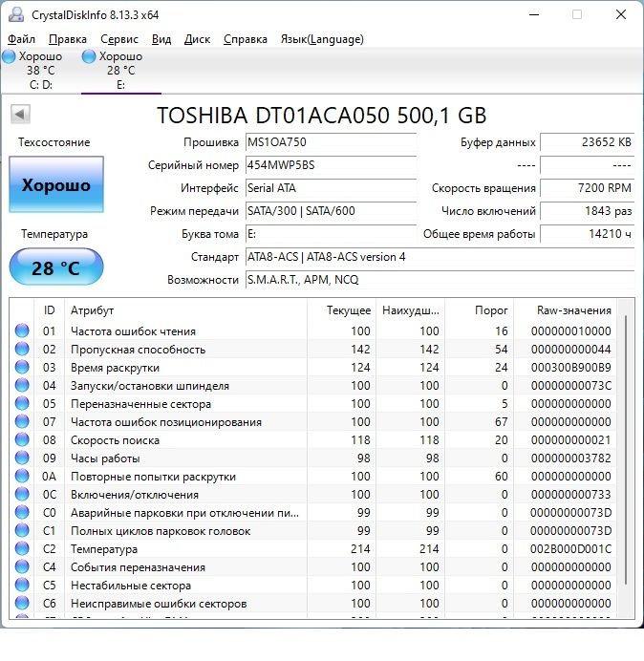Click the Буква тома field E:

point(331,234)
